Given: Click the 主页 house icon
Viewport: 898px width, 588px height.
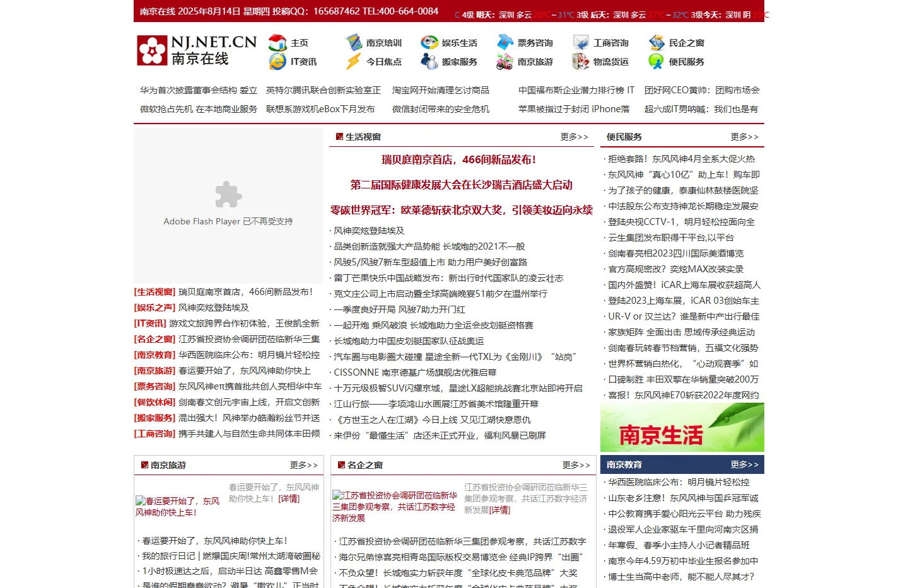Looking at the screenshot, I should pos(277,43).
